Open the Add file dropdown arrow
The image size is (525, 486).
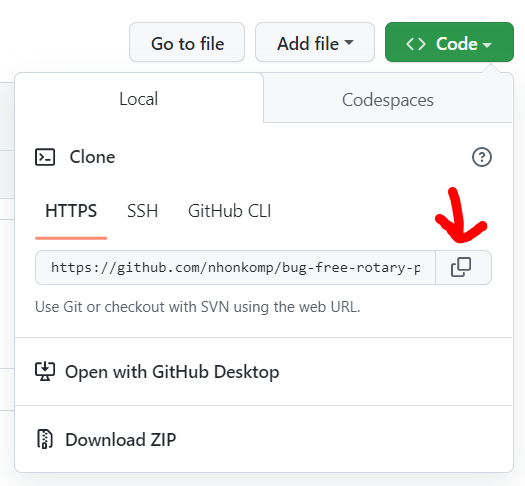(349, 42)
